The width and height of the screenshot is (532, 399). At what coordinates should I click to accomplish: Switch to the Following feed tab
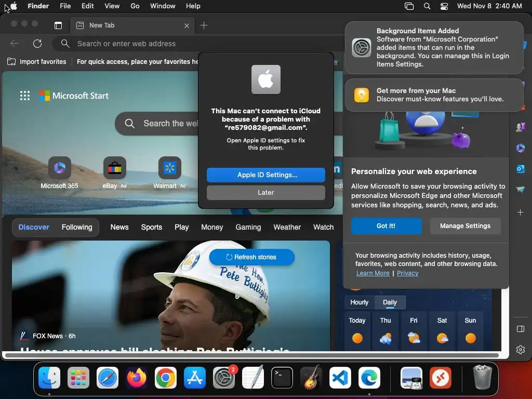[77, 228]
